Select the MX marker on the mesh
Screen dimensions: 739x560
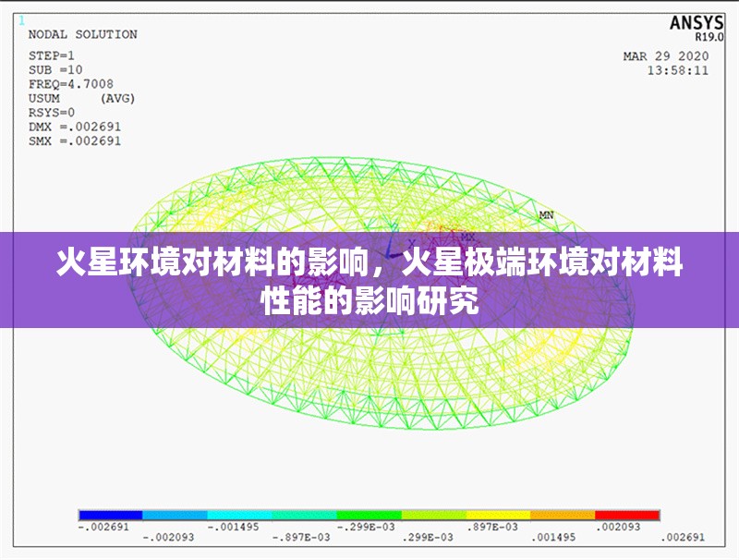click(x=467, y=237)
